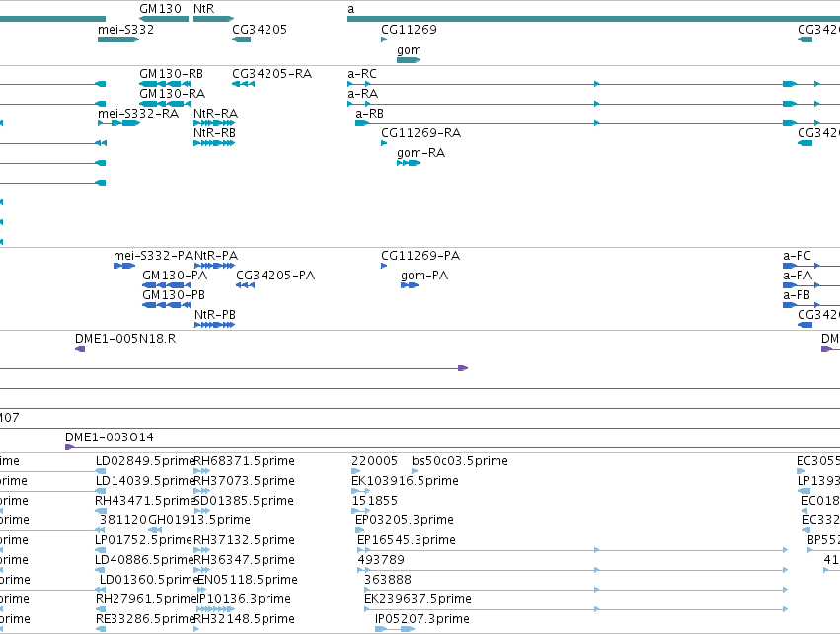
Task: Click the CG34205 gene label in the gene track
Action: [260, 29]
